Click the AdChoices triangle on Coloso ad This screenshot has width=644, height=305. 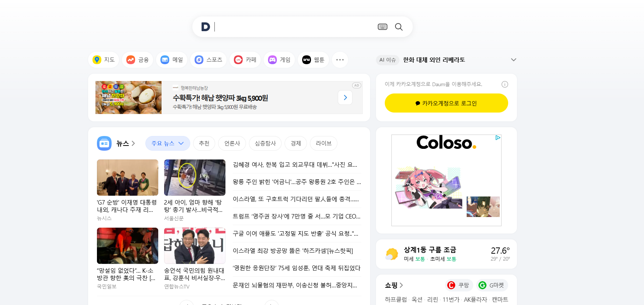[x=498, y=138]
